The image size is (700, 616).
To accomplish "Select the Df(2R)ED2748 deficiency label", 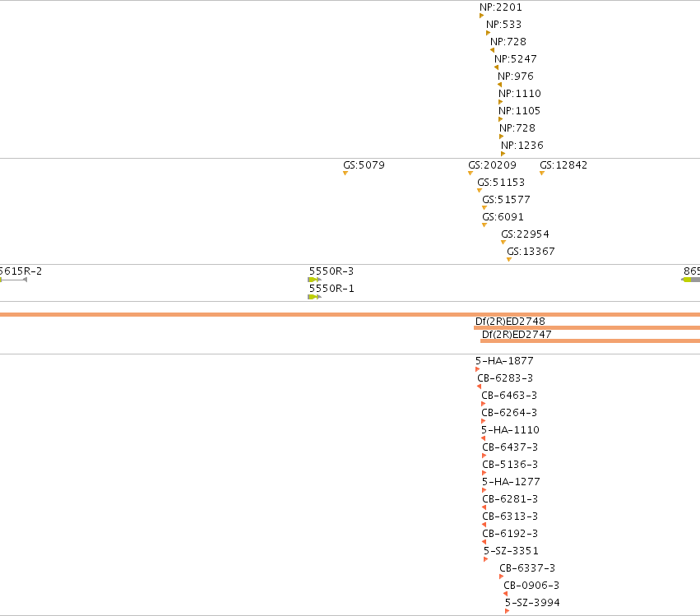I will pos(510,322).
